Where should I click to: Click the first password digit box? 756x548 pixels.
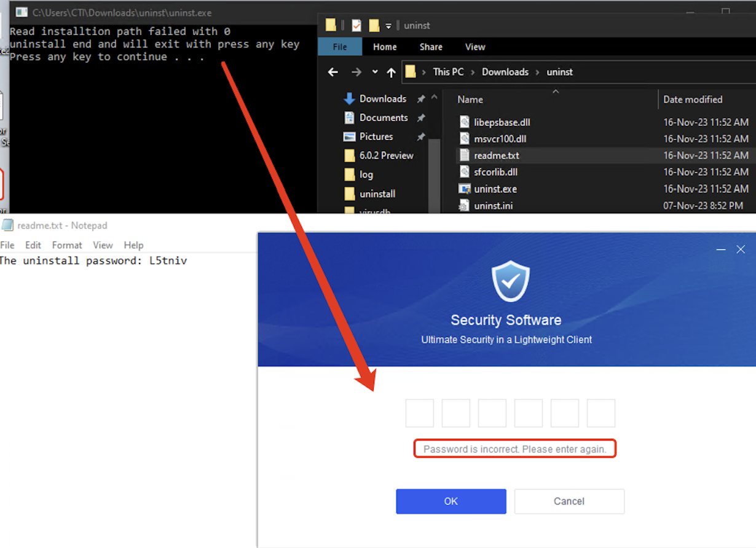[420, 413]
